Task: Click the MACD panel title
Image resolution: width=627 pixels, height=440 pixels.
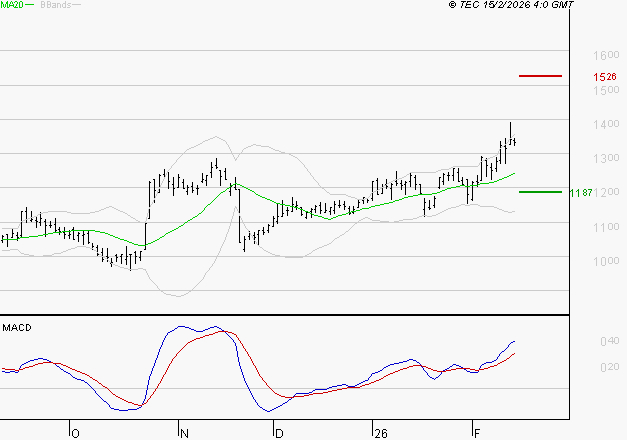Action: 18,327
